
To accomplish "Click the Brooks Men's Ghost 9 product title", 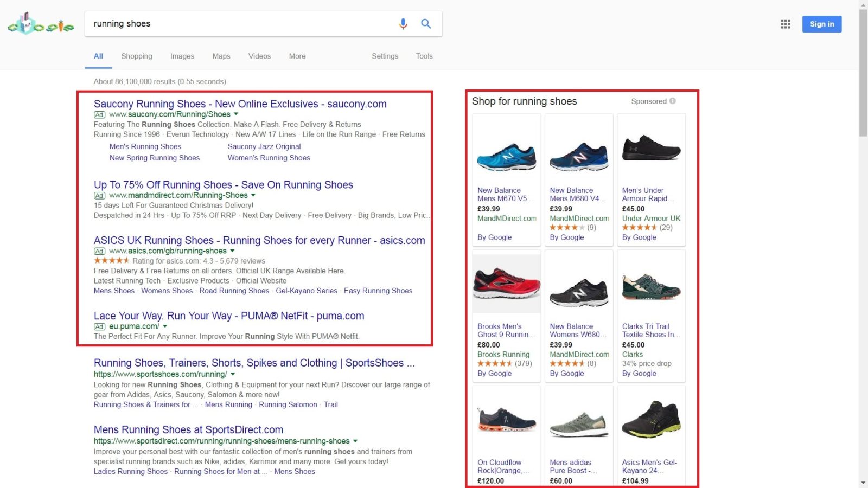I will (505, 330).
